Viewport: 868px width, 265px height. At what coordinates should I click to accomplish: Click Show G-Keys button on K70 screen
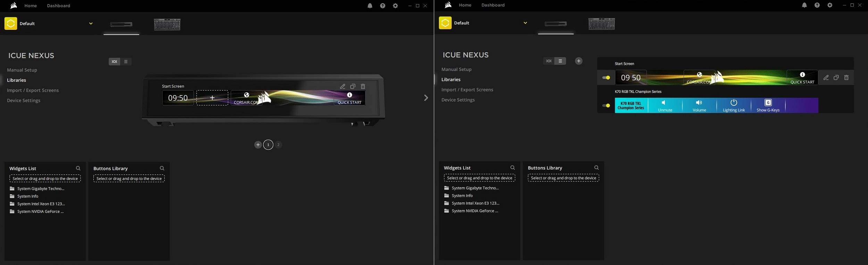pos(768,105)
